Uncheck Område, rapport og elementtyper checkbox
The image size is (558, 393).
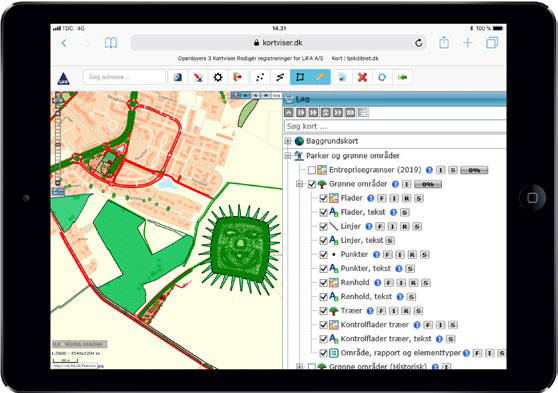tap(323, 353)
